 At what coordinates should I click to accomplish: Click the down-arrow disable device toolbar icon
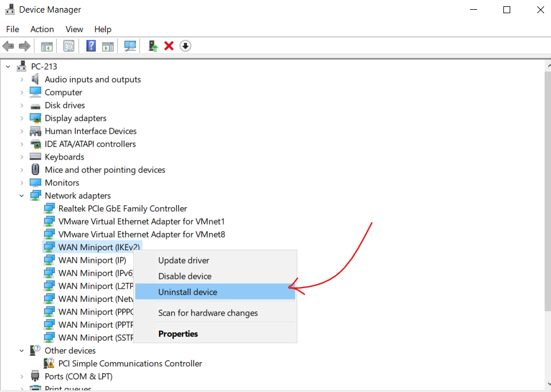(185, 46)
